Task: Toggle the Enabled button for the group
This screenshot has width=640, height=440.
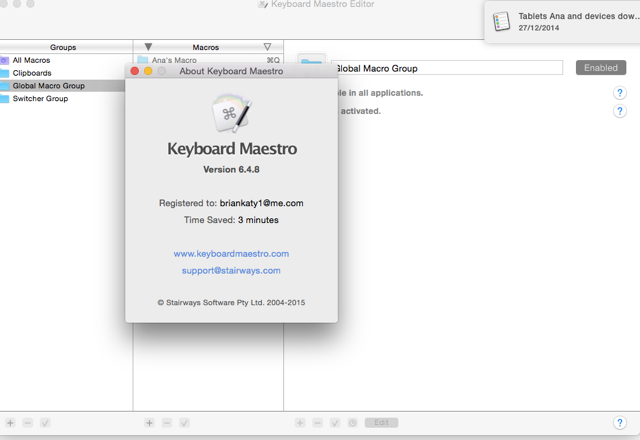Action: point(601,68)
